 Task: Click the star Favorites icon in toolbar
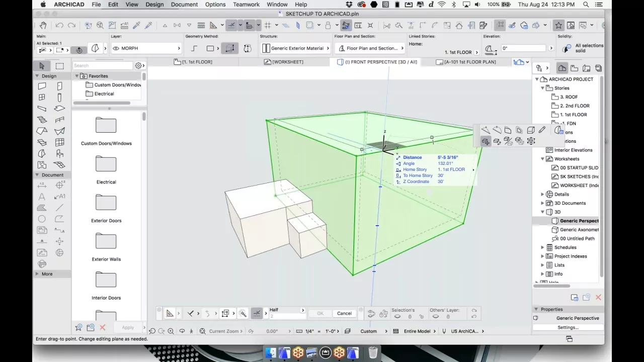click(558, 25)
